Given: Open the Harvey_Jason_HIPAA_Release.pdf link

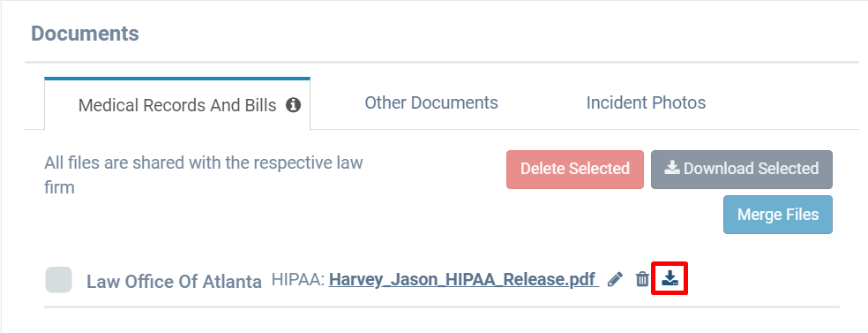Looking at the screenshot, I should tap(464, 279).
